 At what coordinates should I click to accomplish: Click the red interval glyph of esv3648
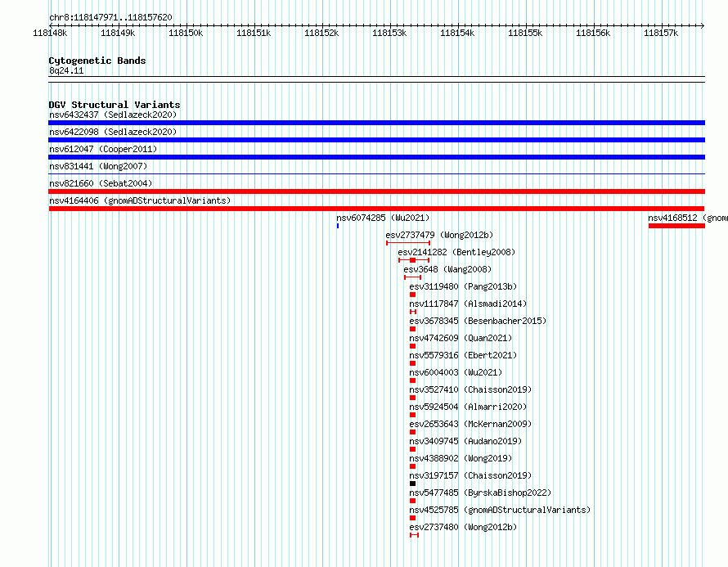pos(412,277)
